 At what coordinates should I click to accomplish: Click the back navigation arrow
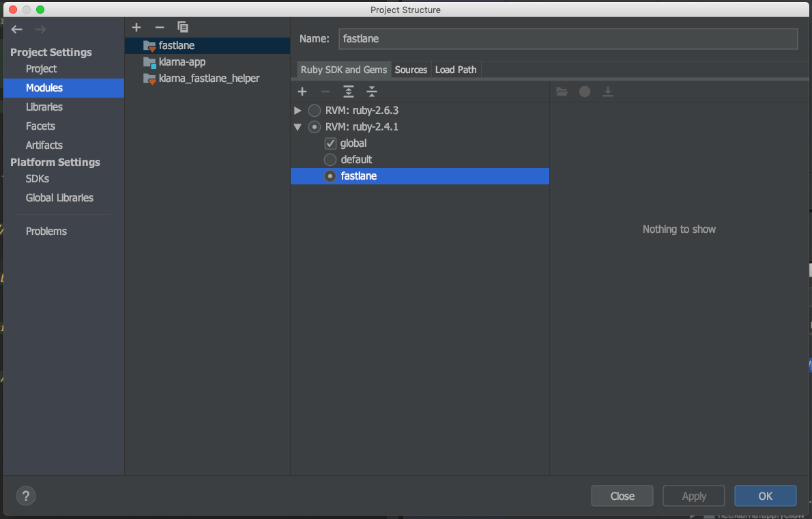[16, 29]
